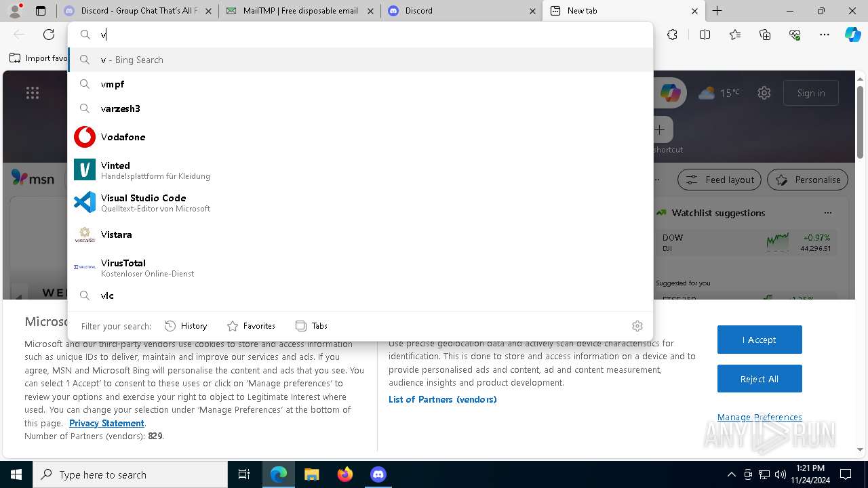The width and height of the screenshot is (868, 488).
Task: Switch to Discord Group Chat tab
Action: click(137, 11)
